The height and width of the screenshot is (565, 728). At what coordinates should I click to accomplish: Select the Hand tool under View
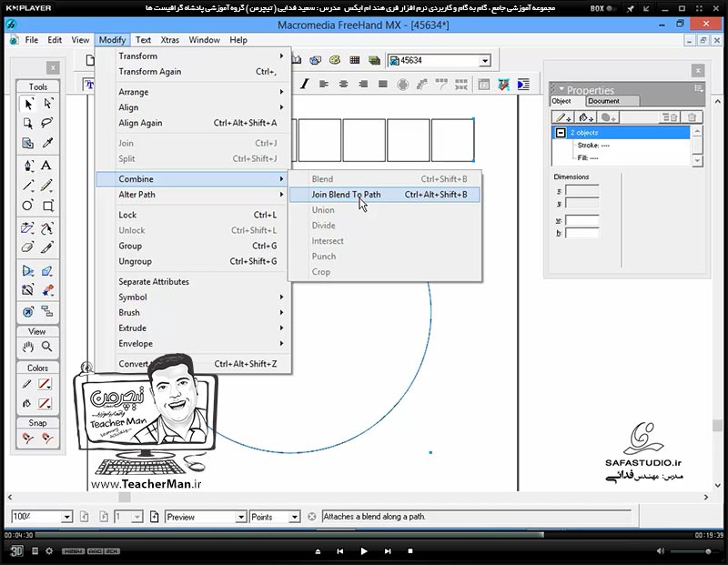(28, 347)
